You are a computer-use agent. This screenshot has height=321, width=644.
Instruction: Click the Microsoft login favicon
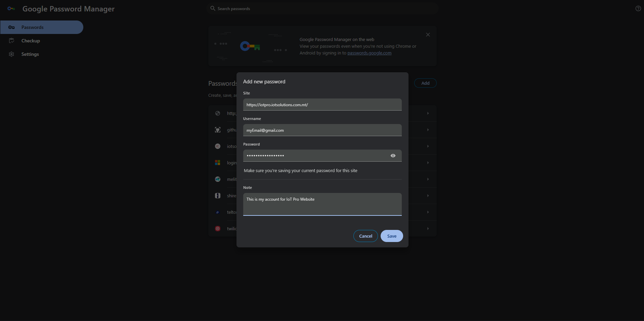pos(218,163)
